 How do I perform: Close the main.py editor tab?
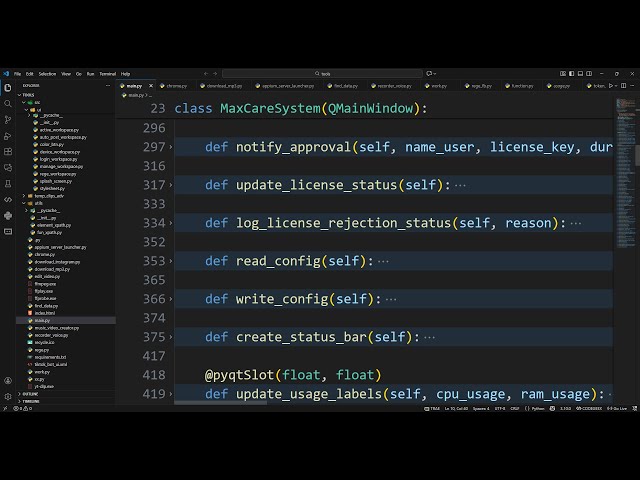(151, 86)
